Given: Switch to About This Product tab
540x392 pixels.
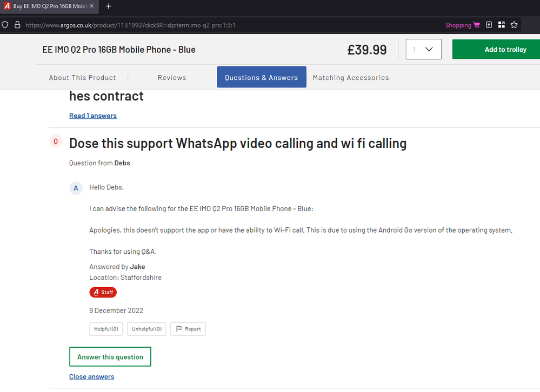Looking at the screenshot, I should [82, 78].
